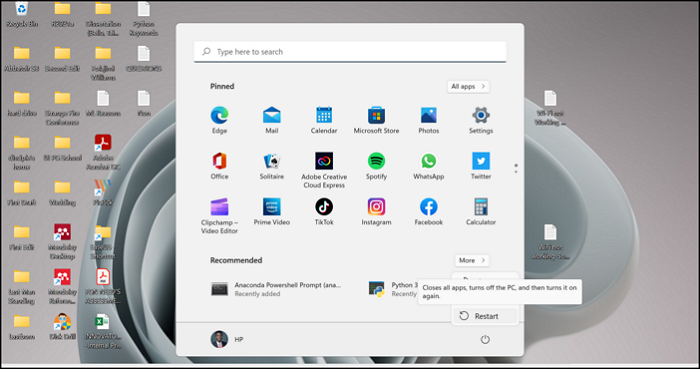700x369 pixels.
Task: Select the First Edit desktop folder
Action: coord(21,237)
